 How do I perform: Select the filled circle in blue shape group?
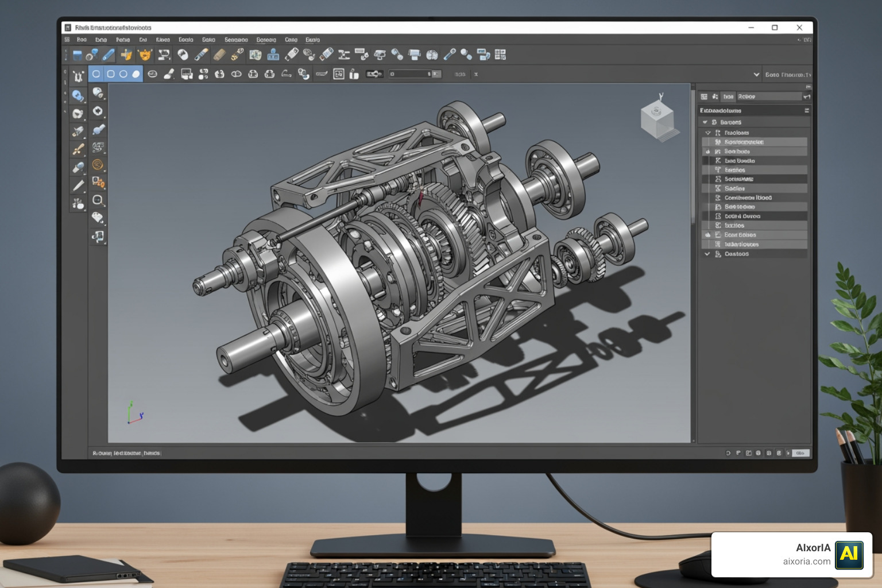point(136,74)
